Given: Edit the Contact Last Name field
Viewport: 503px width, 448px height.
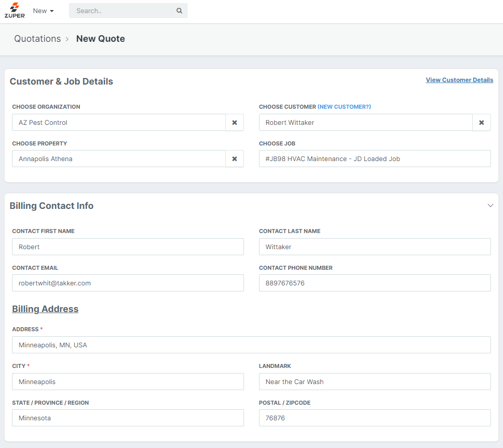Looking at the screenshot, I should pos(374,247).
